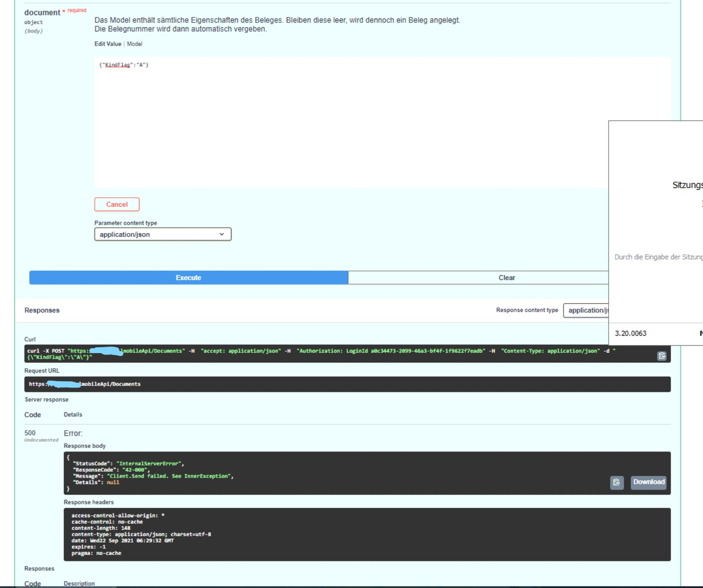
Task: Click the 500 error code label
Action: [30, 434]
